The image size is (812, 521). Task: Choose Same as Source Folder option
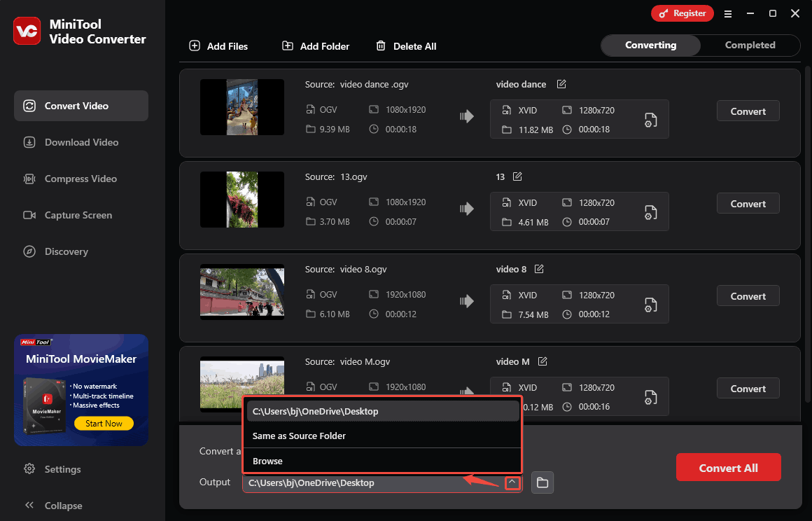tap(299, 436)
